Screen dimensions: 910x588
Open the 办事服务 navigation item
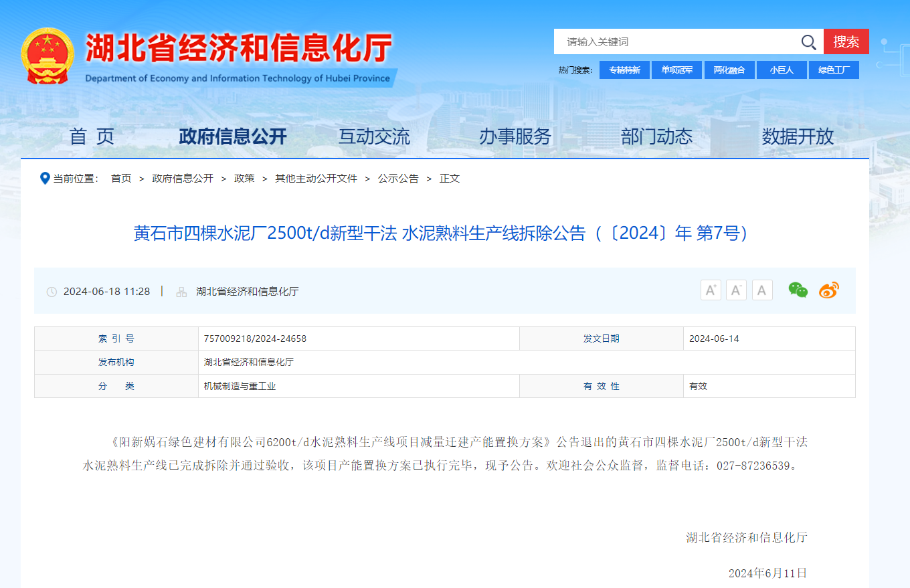[x=515, y=136]
